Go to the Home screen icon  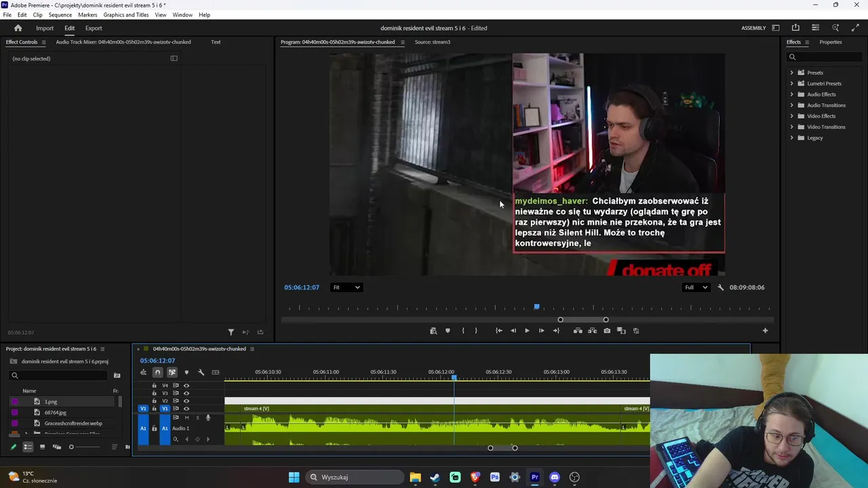[18, 28]
